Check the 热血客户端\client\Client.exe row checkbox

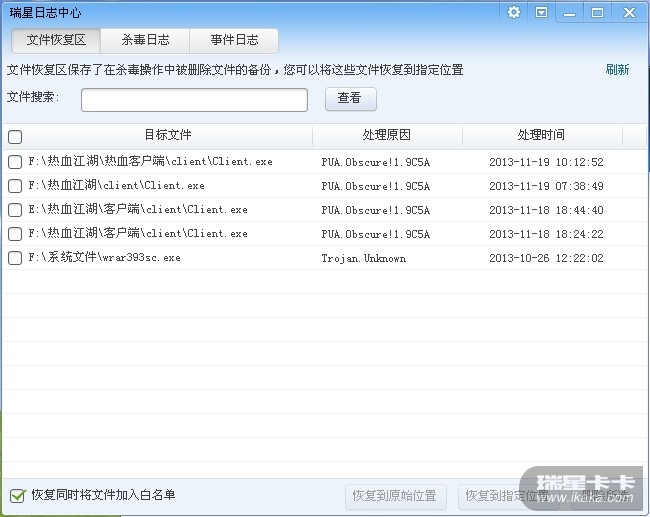click(x=15, y=162)
